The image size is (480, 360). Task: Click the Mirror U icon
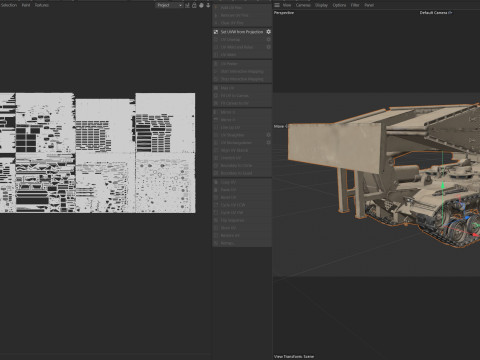click(x=216, y=112)
